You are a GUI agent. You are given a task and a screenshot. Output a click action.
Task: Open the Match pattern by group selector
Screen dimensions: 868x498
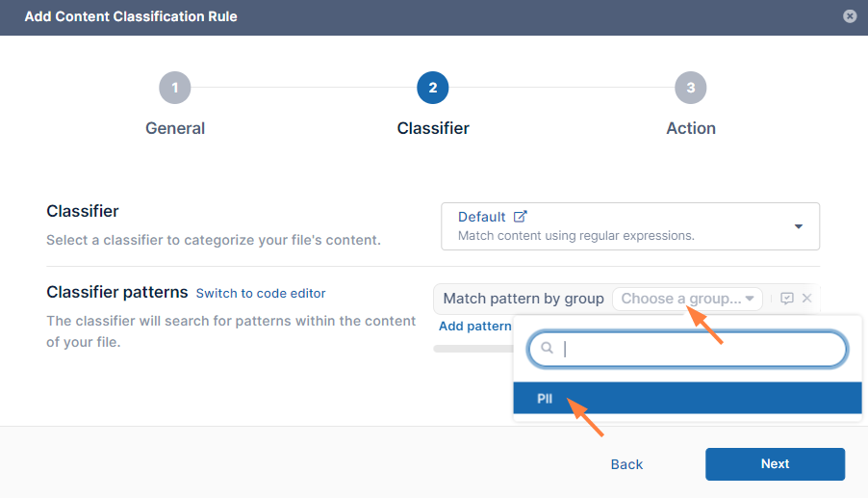[523, 299]
